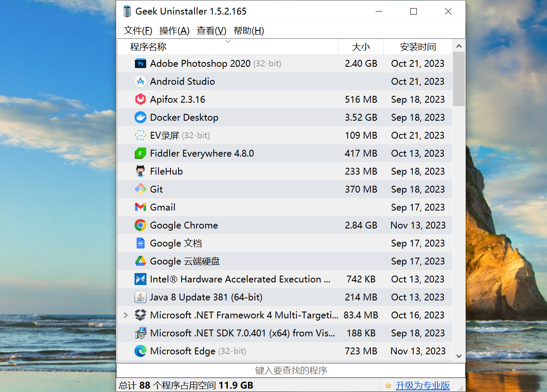Select the Google Chrome entry name
This screenshot has width=547, height=392.
(184, 225)
